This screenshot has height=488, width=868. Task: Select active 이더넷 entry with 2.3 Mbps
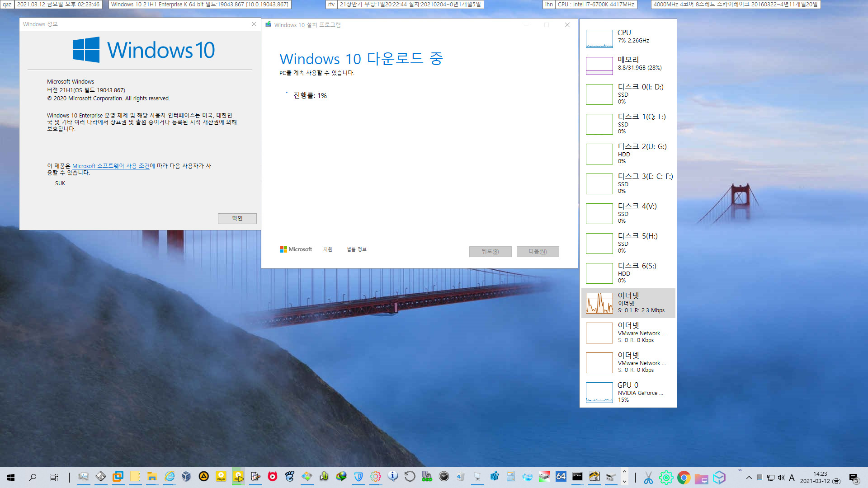pyautogui.click(x=628, y=303)
